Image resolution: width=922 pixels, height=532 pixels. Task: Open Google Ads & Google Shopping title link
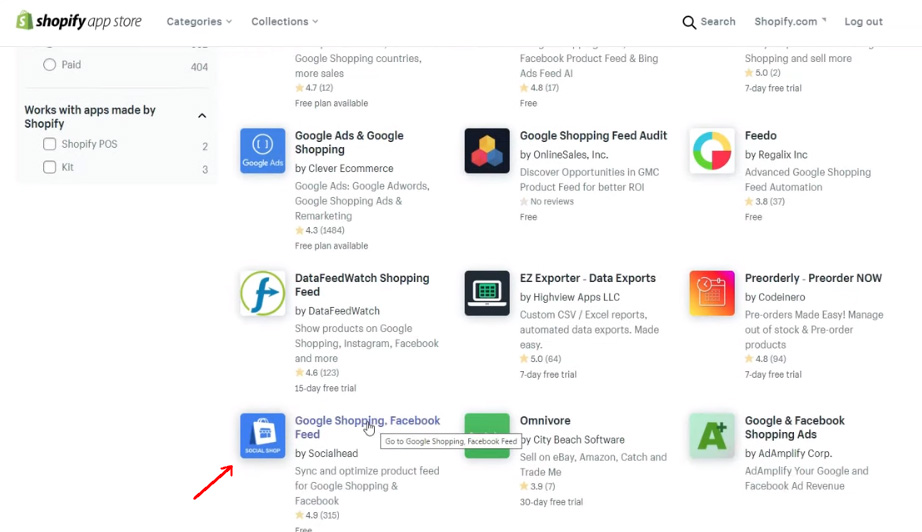click(x=349, y=142)
